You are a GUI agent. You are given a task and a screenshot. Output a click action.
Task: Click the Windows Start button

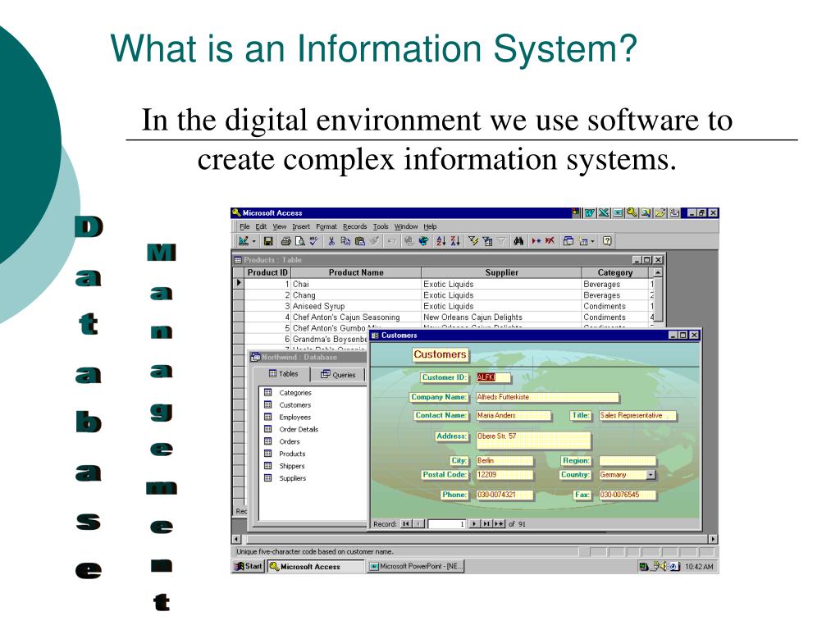point(249,566)
